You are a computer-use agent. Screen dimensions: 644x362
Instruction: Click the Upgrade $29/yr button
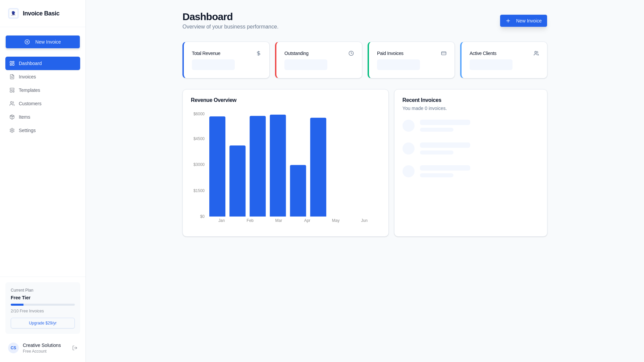[x=43, y=323]
